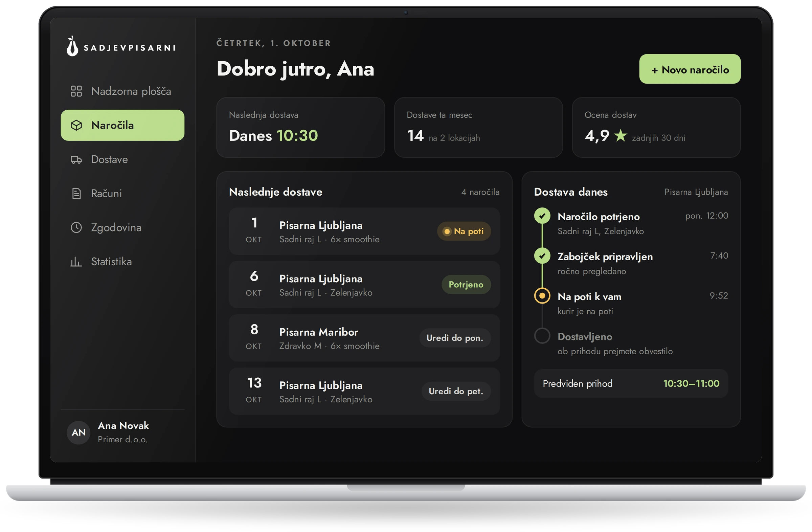Click the Na poti status badge

click(464, 231)
